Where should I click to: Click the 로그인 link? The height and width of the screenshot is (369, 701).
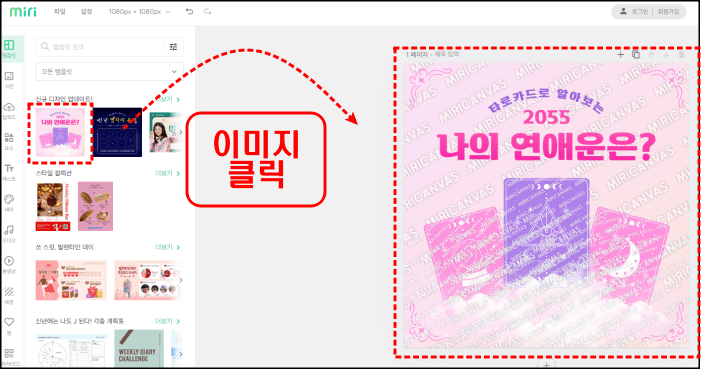click(640, 12)
